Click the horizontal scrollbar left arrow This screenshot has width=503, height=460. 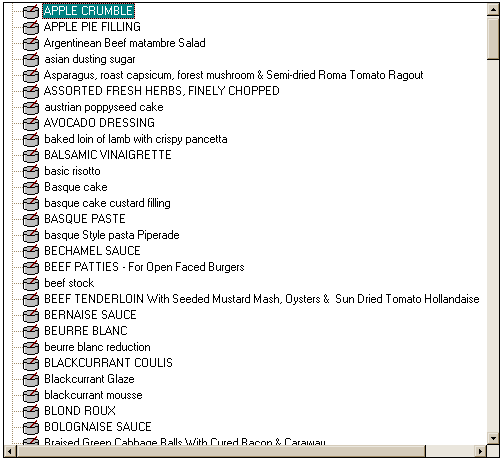[10, 451]
